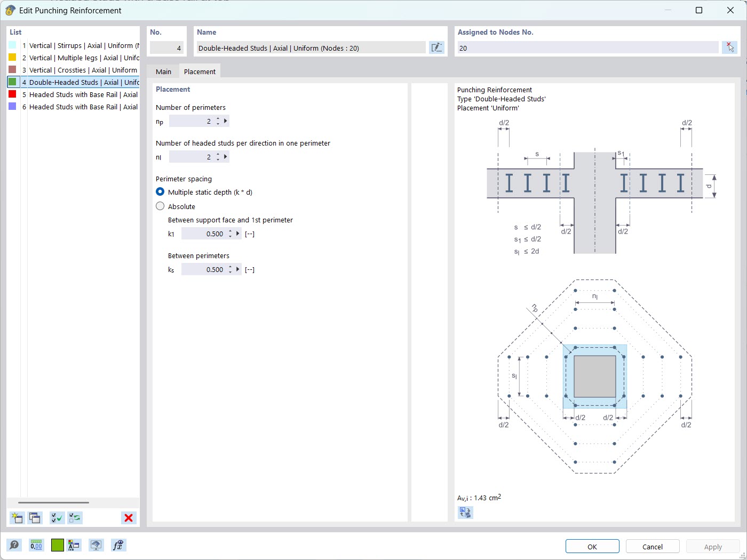Open the help bubble icon
Viewport: 747px width, 560px height.
click(14, 545)
